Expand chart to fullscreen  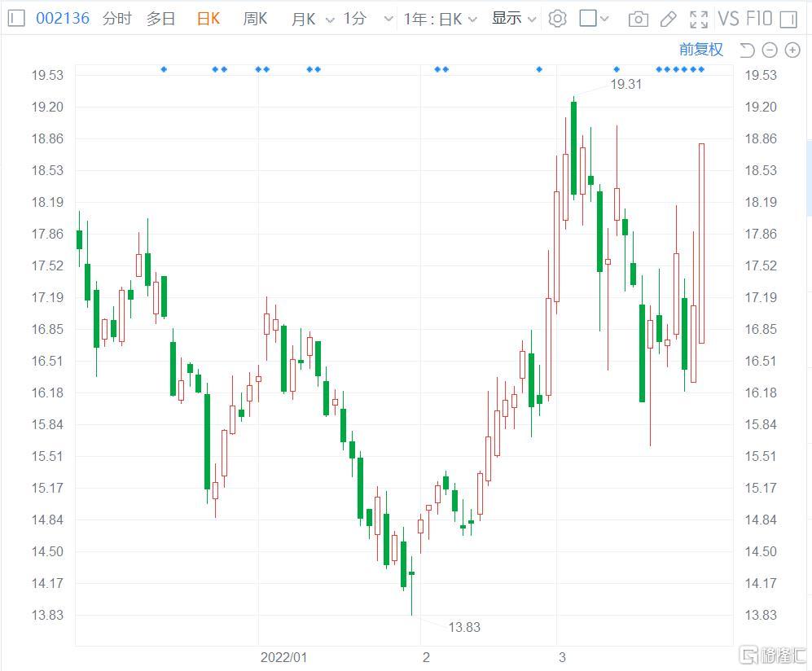(x=699, y=20)
